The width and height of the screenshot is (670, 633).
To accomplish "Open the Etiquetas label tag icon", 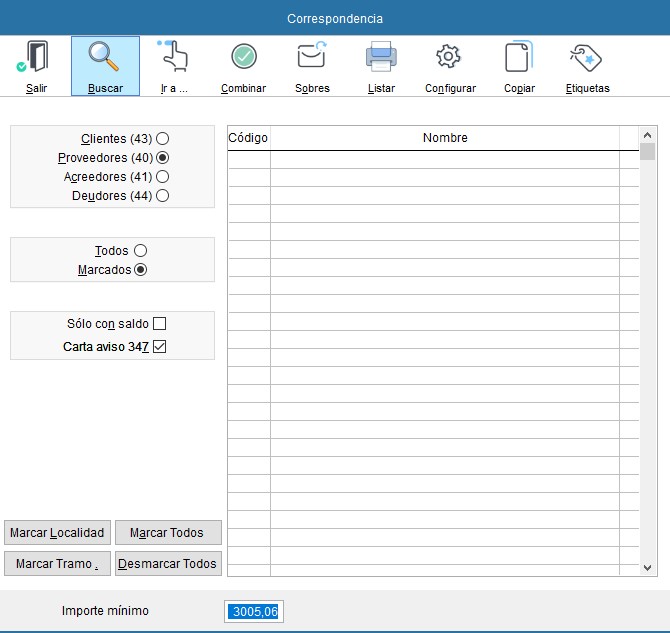I will point(587,58).
